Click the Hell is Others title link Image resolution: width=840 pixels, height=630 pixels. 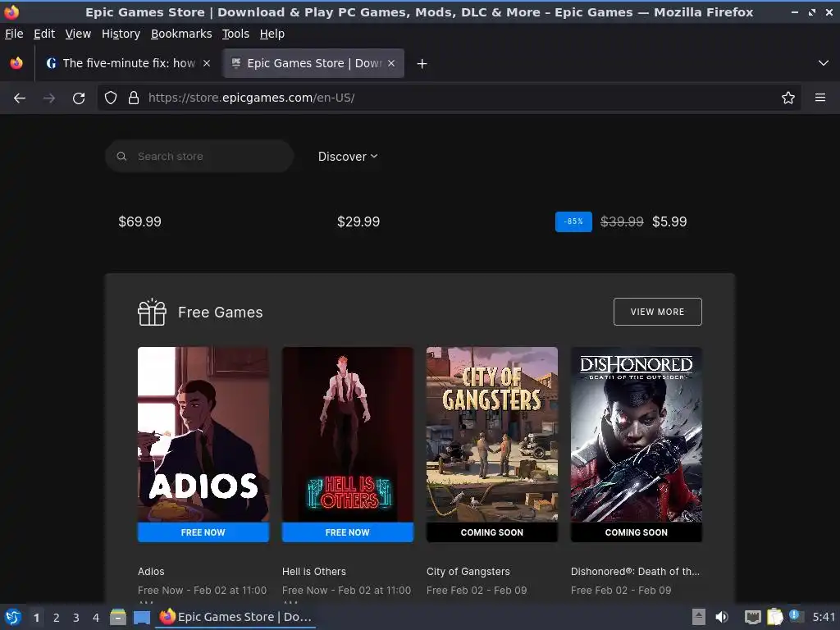pyautogui.click(x=314, y=572)
